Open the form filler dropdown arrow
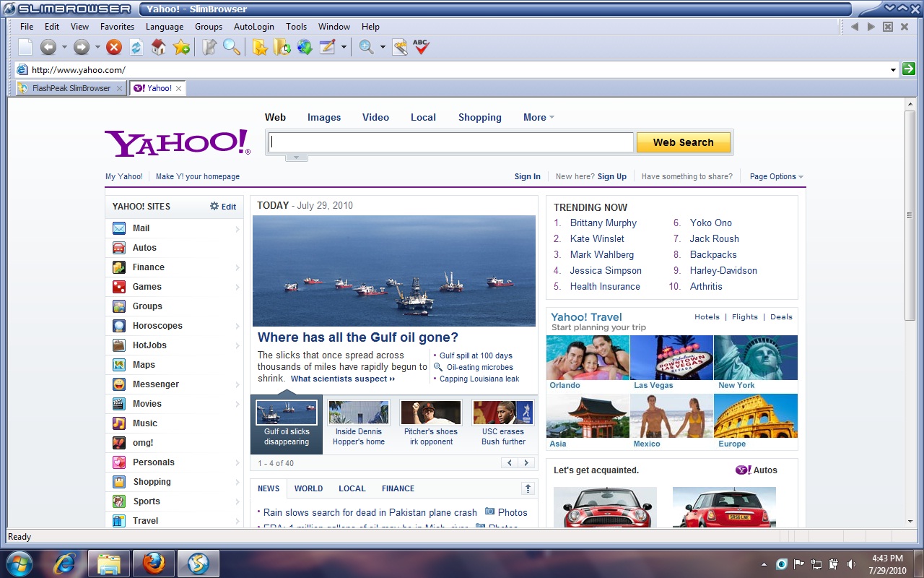This screenshot has width=924, height=578. tap(344, 48)
